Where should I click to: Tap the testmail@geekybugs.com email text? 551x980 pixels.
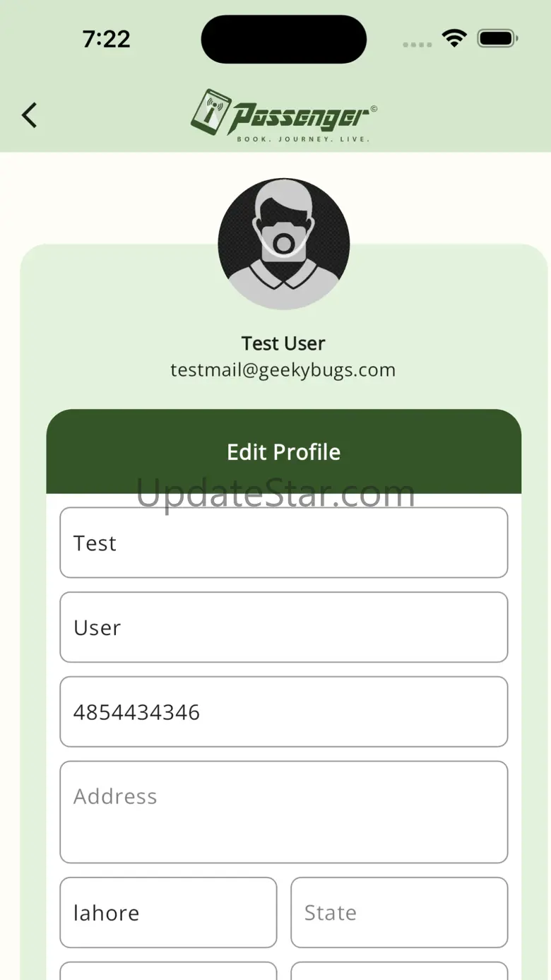pos(283,370)
